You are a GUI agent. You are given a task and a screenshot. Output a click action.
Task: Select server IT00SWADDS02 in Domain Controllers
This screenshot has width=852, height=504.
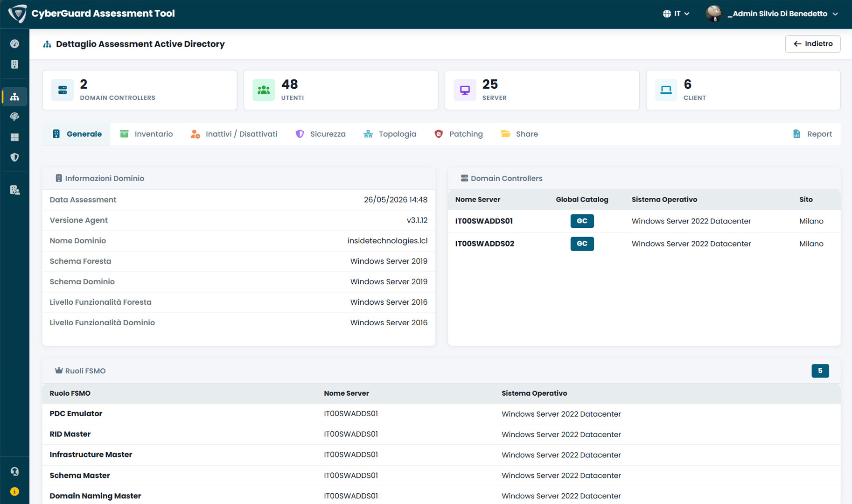click(485, 244)
